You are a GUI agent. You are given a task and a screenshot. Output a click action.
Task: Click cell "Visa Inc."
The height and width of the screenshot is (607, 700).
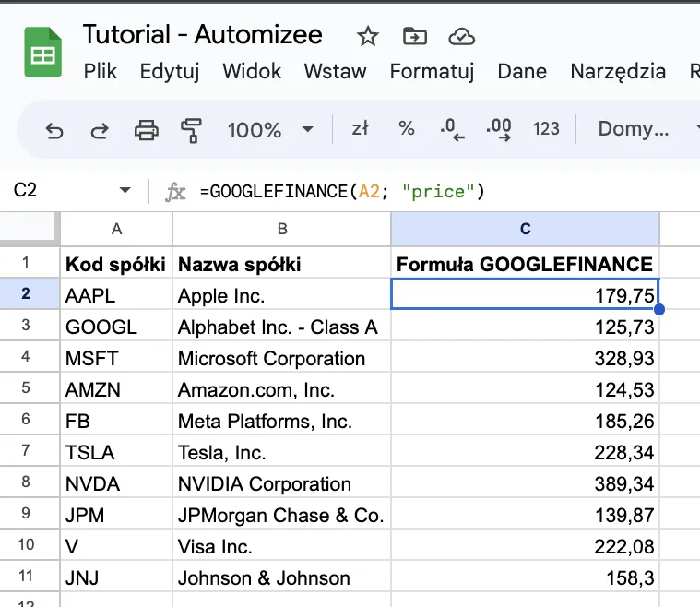(281, 544)
